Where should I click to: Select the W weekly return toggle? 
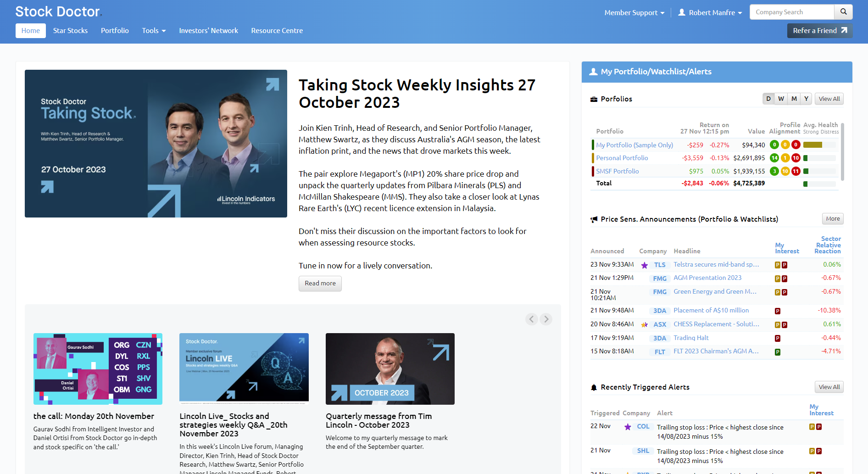781,99
